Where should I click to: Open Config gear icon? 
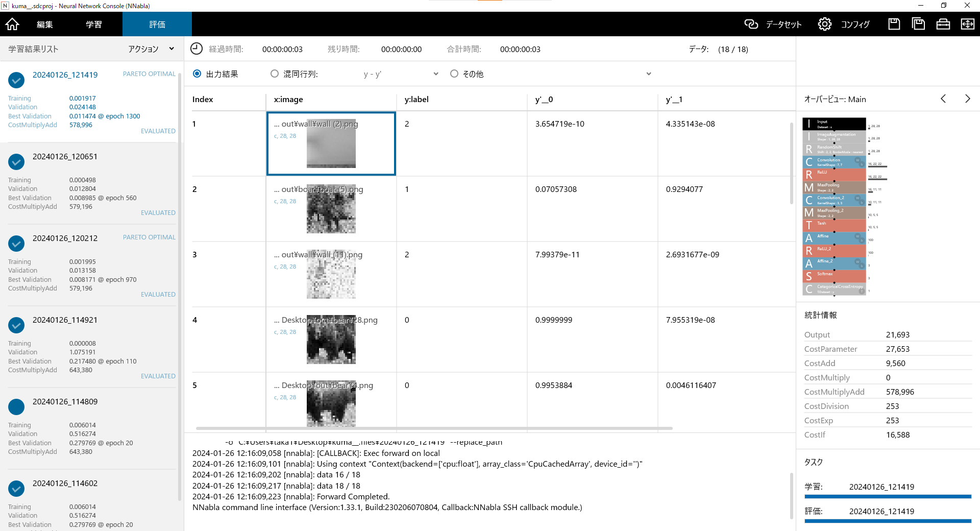(x=824, y=24)
